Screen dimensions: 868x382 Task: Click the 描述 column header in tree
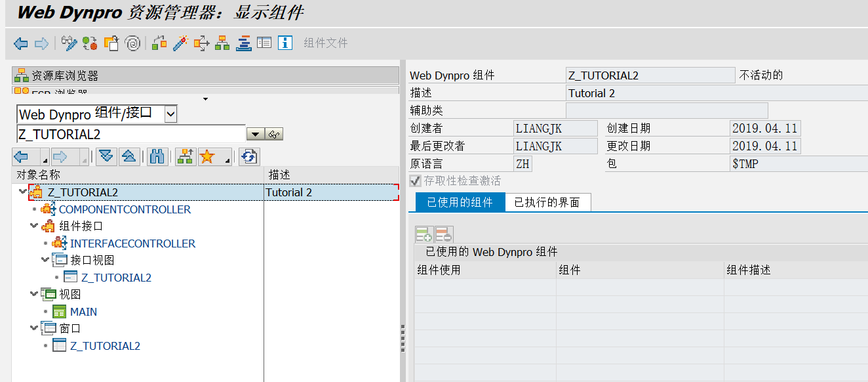[x=332, y=175]
